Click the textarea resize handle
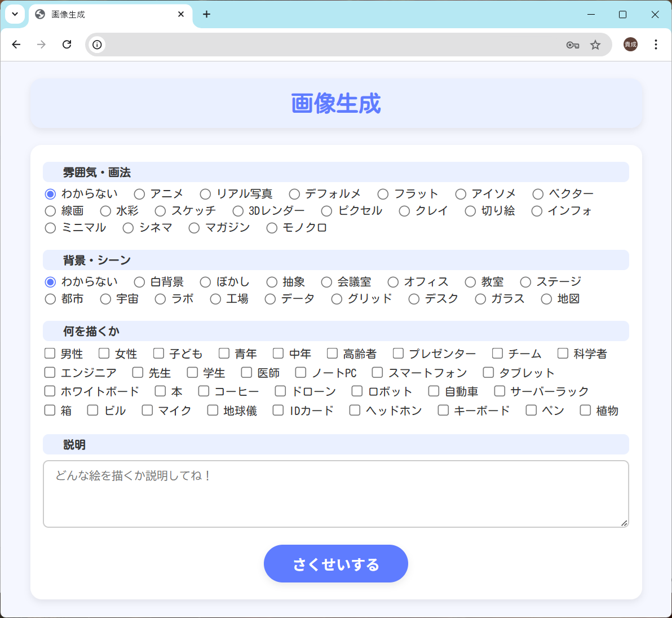The height and width of the screenshot is (618, 672). tap(624, 523)
